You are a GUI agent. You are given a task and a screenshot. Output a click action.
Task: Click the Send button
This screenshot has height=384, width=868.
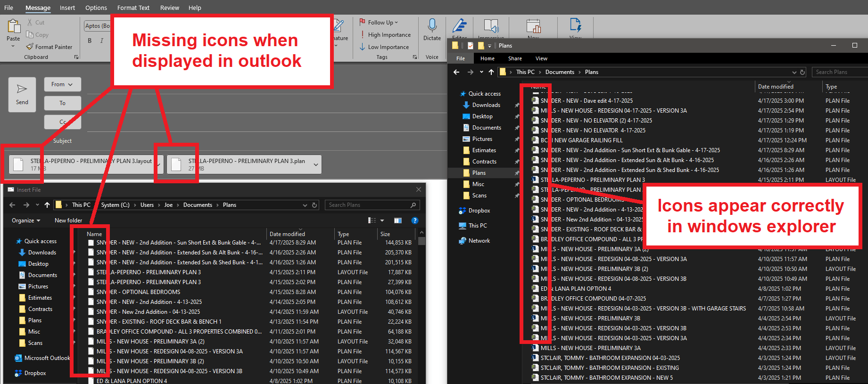pos(22,95)
